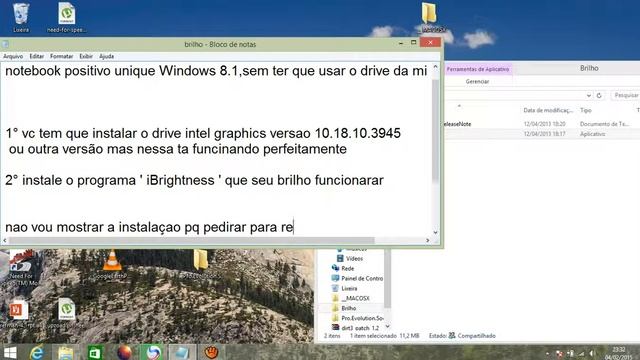640x360 pixels.
Task: Launch Firefox from the taskbar
Action: point(124,353)
